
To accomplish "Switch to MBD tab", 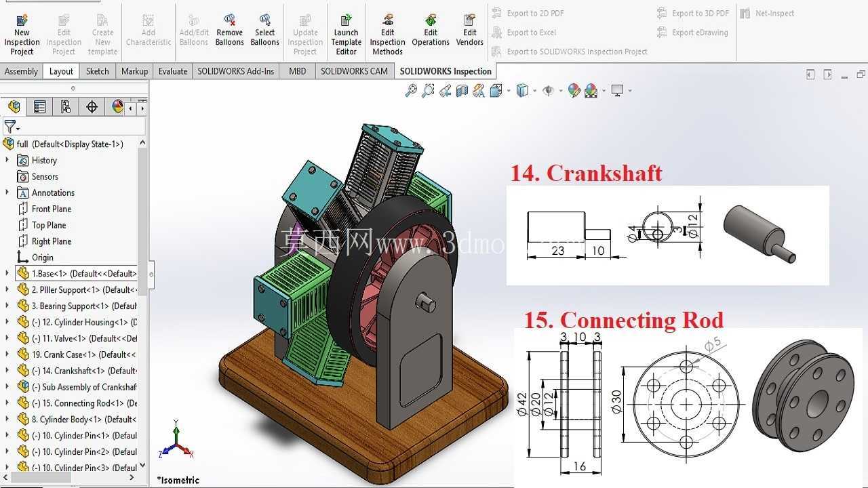I will point(297,71).
